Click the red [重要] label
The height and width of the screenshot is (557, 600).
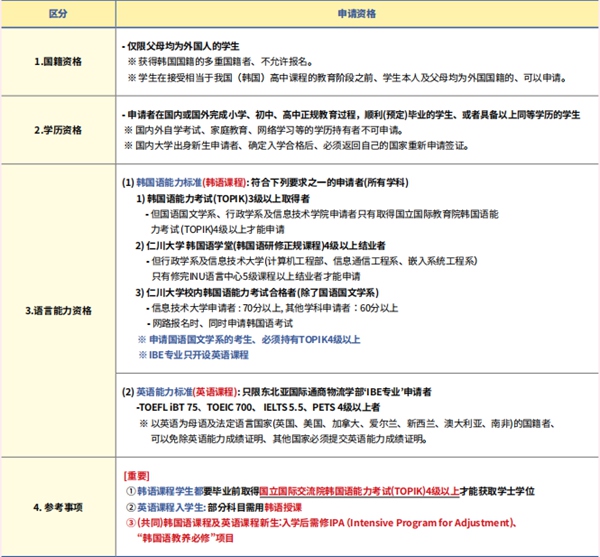click(x=137, y=476)
